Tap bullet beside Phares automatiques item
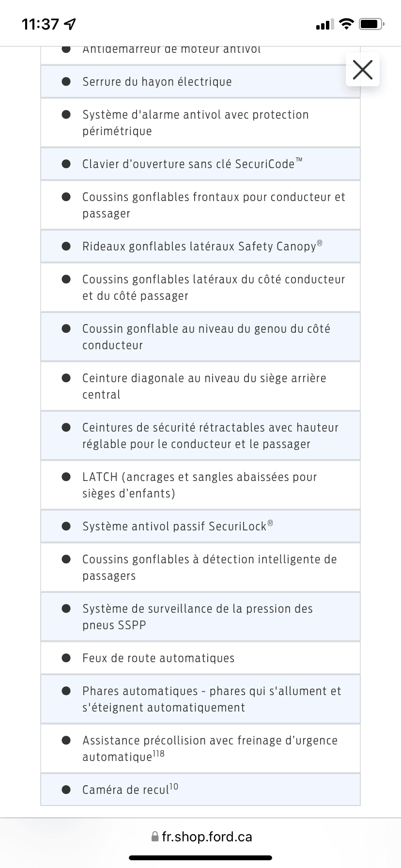This screenshot has width=401, height=868. tap(66, 691)
